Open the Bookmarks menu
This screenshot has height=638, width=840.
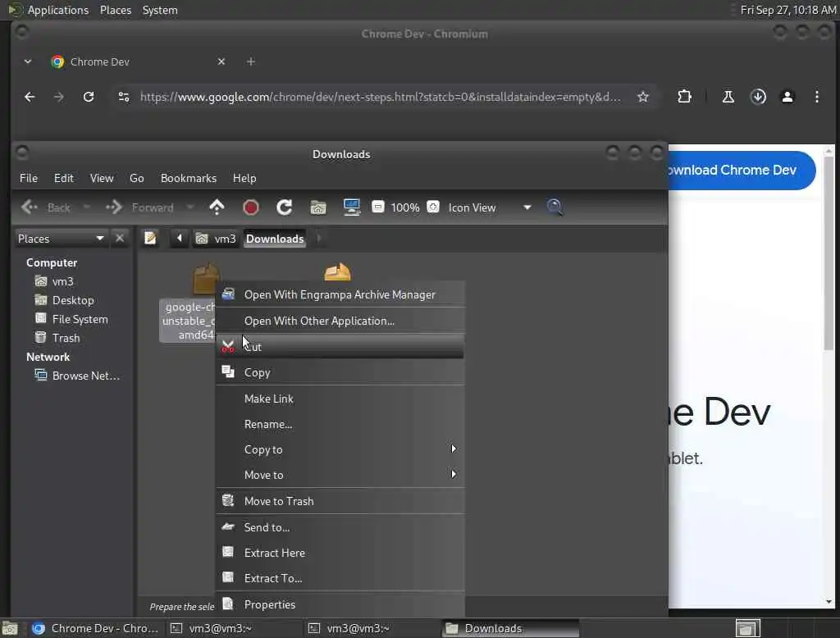coord(189,178)
